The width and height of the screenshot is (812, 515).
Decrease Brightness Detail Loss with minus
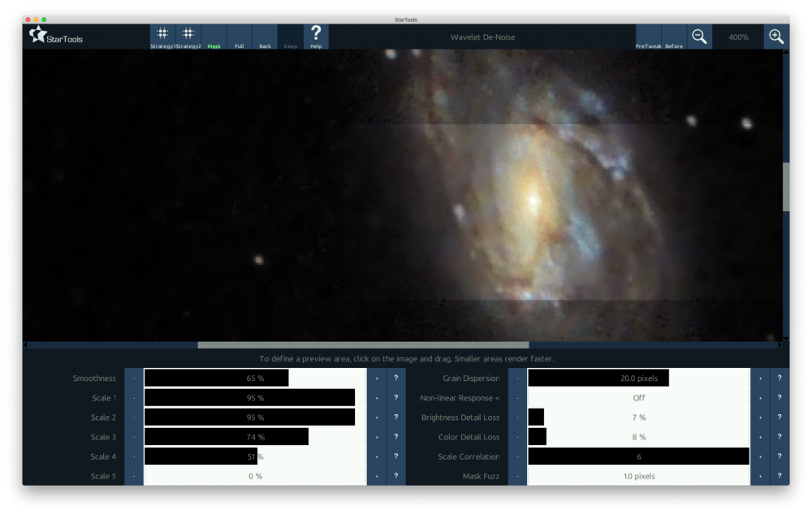pyautogui.click(x=517, y=418)
